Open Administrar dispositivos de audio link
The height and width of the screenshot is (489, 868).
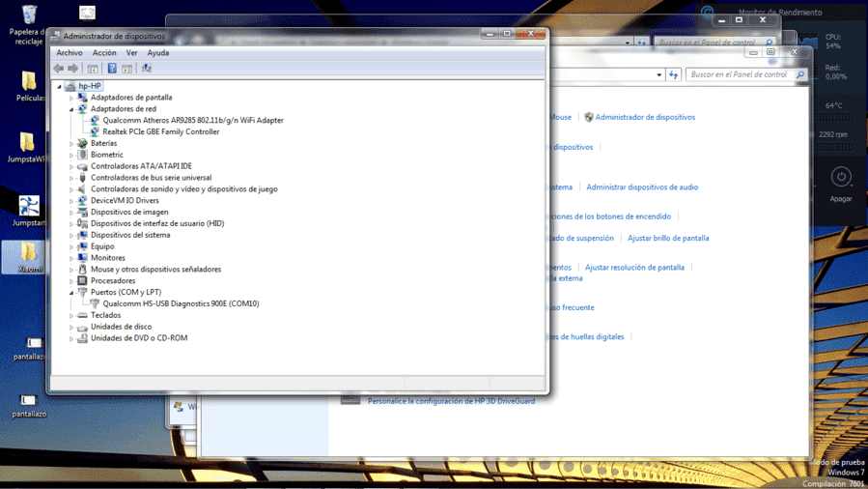(642, 187)
